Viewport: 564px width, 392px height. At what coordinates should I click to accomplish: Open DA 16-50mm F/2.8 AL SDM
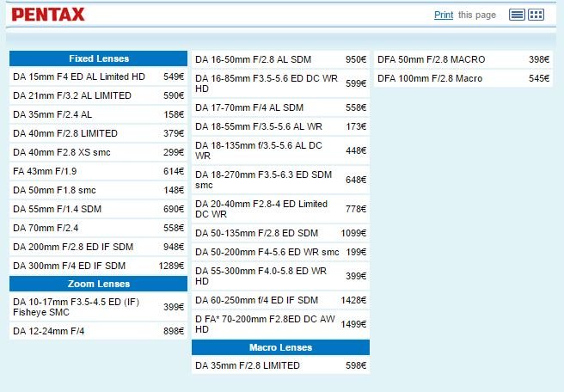pyautogui.click(x=253, y=59)
